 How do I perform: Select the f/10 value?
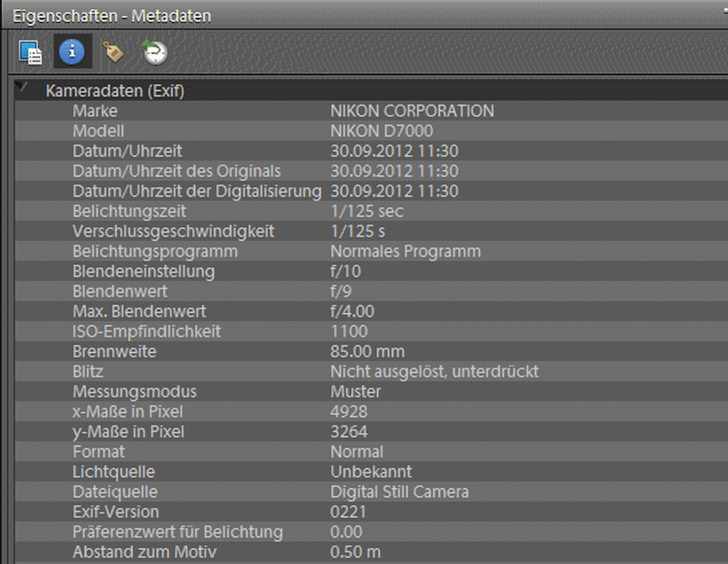pyautogui.click(x=345, y=271)
